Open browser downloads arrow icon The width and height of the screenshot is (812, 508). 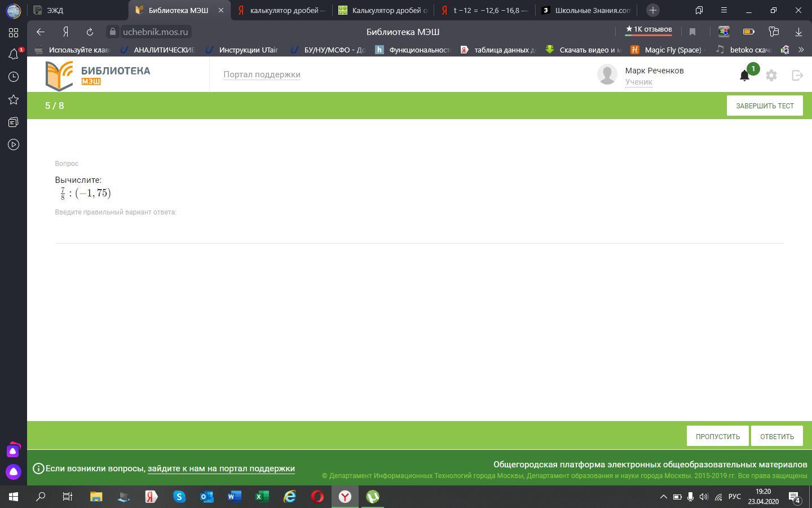[x=798, y=32]
